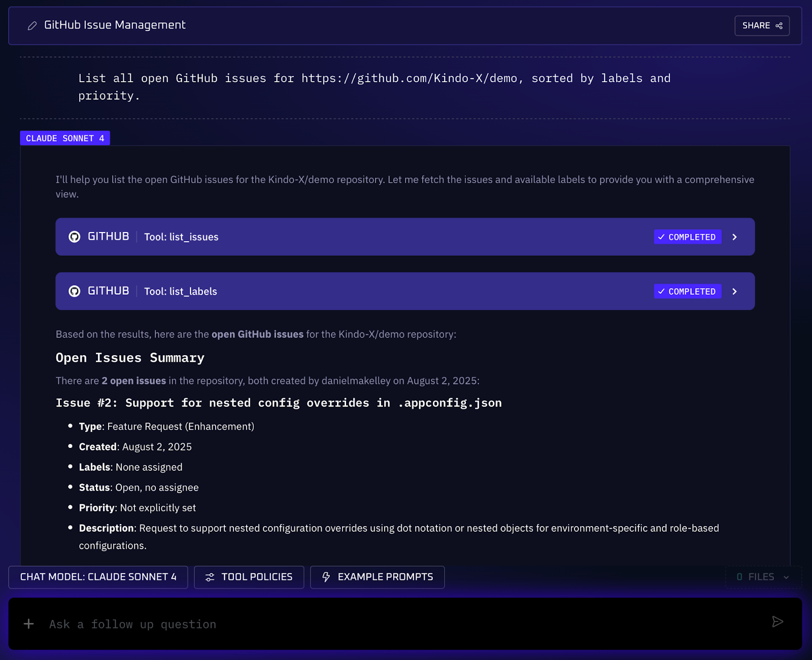Click the user prompt about Kindo-X/demo issues

[375, 87]
